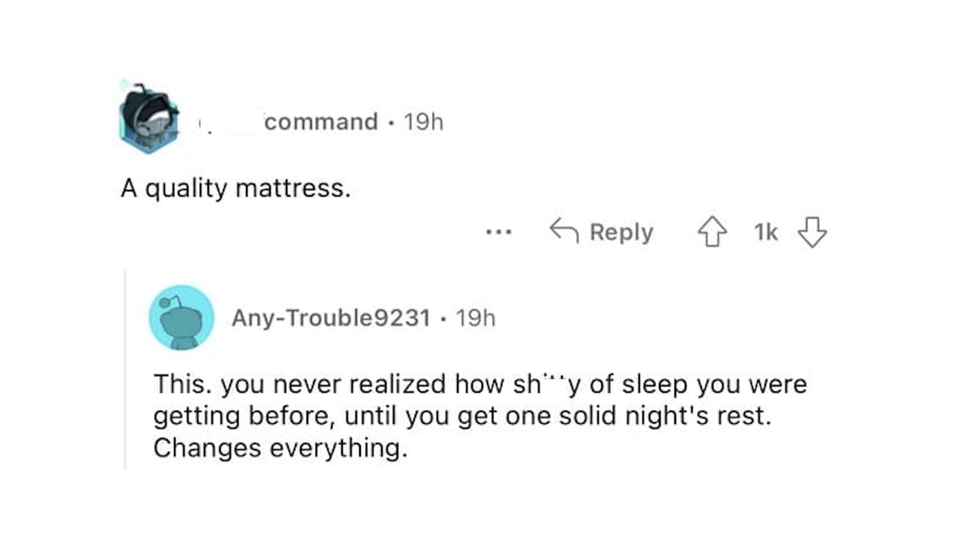Downvote the quality mattress comment
The height and width of the screenshot is (560, 971).
pos(812,232)
